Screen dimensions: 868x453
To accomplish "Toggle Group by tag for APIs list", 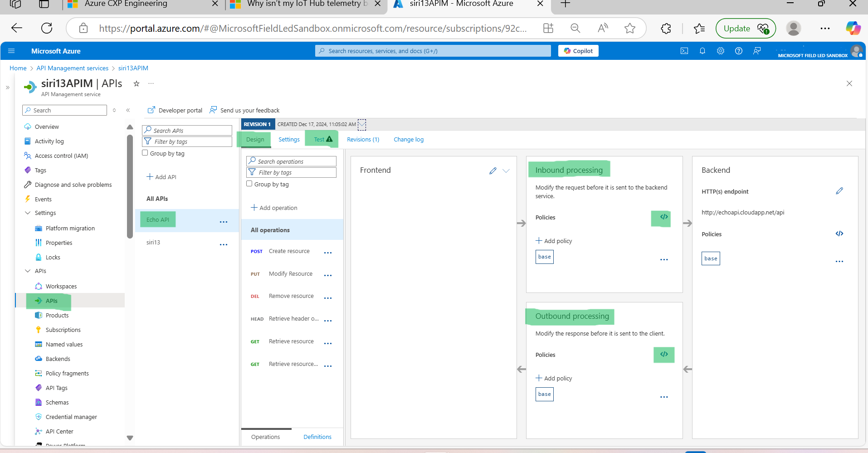I will pyautogui.click(x=145, y=153).
